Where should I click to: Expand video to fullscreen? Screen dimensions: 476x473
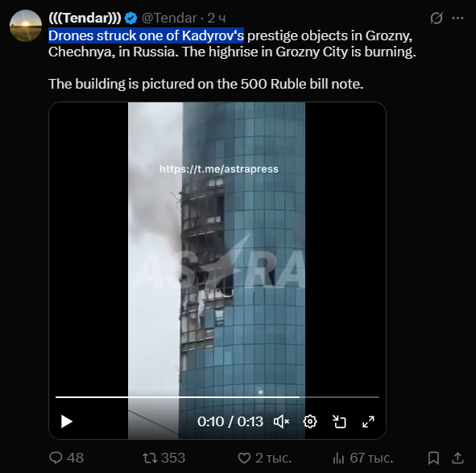point(368,421)
